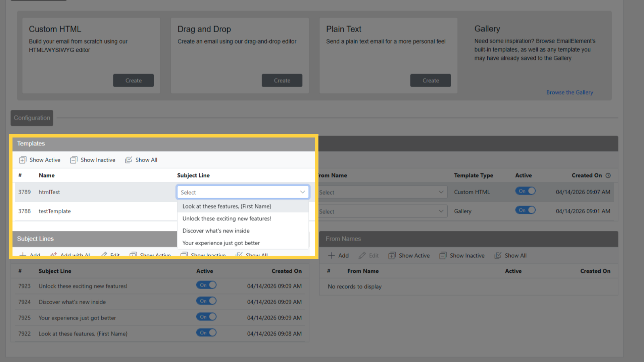
Task: Toggle Active switch for htmlTest template
Action: click(x=526, y=191)
